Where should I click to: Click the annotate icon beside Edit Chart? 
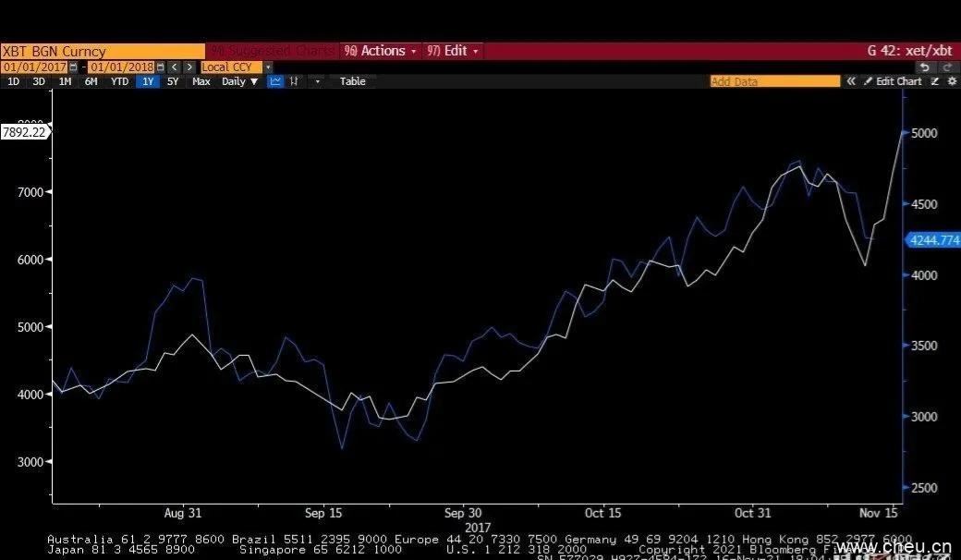point(935,81)
